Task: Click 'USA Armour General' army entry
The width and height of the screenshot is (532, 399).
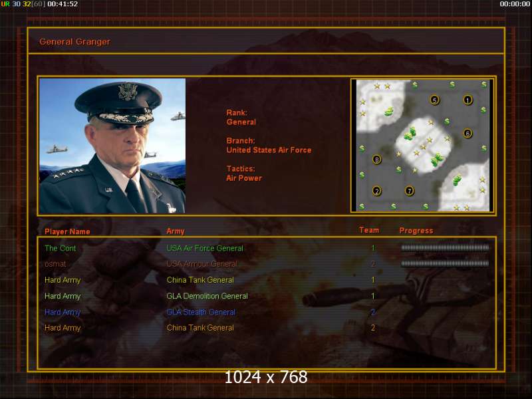Action: click(x=202, y=264)
